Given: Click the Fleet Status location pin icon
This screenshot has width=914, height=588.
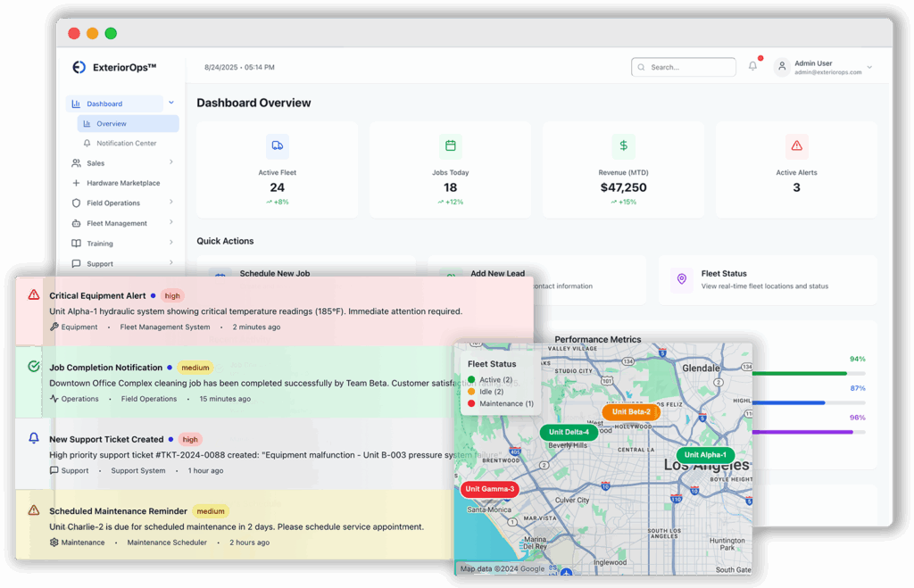Looking at the screenshot, I should [x=682, y=279].
